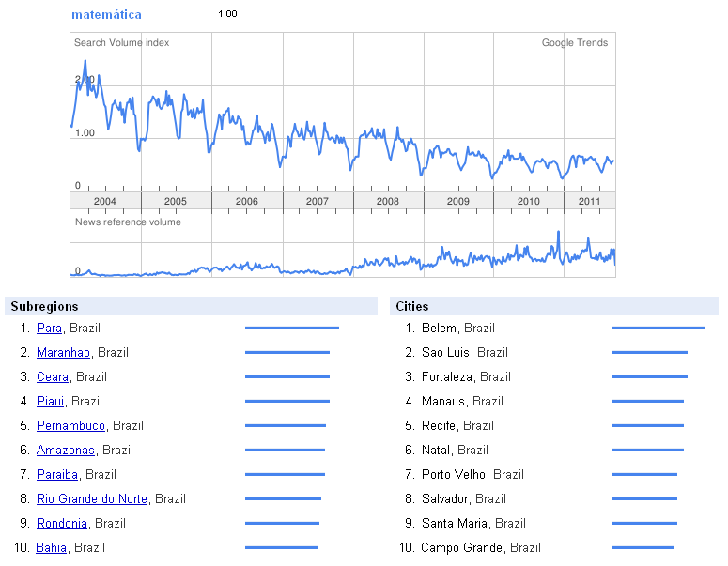This screenshot has width=728, height=566.
Task: Select the 2010 year on the timeline
Action: [528, 201]
